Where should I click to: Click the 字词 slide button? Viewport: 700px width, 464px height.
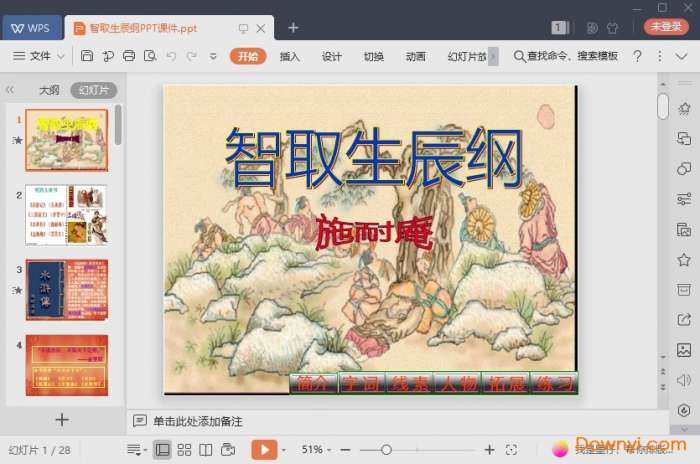point(362,383)
